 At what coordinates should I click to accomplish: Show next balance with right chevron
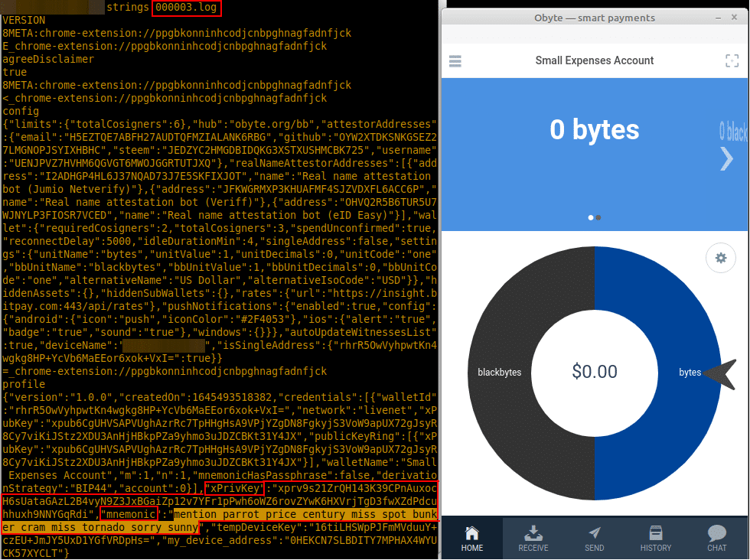[727, 159]
